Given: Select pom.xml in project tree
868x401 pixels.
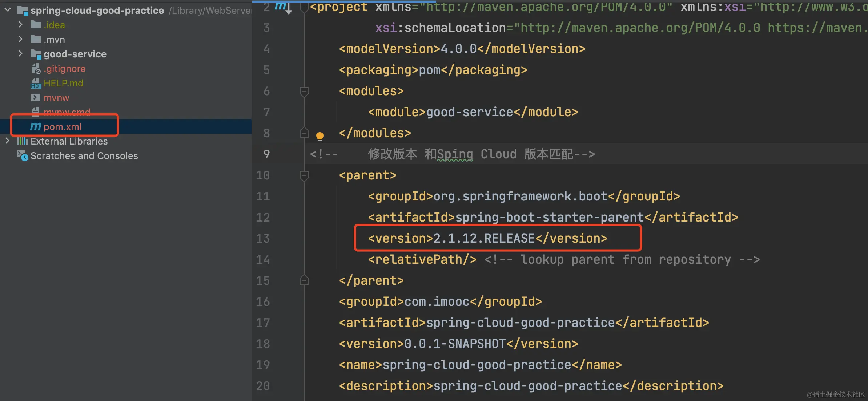Looking at the screenshot, I should [63, 127].
